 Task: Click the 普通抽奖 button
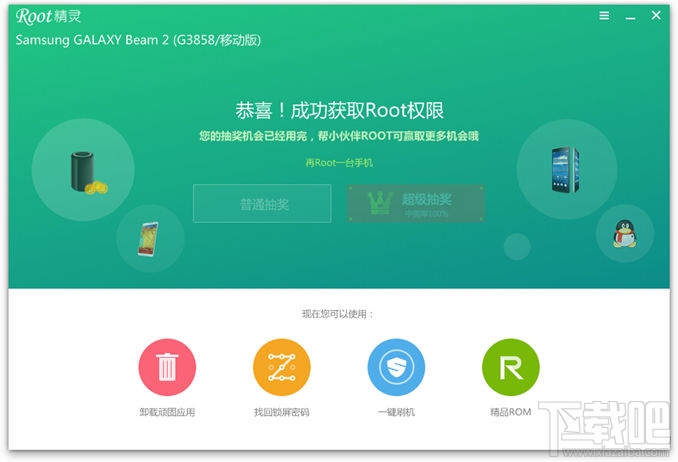(262, 204)
